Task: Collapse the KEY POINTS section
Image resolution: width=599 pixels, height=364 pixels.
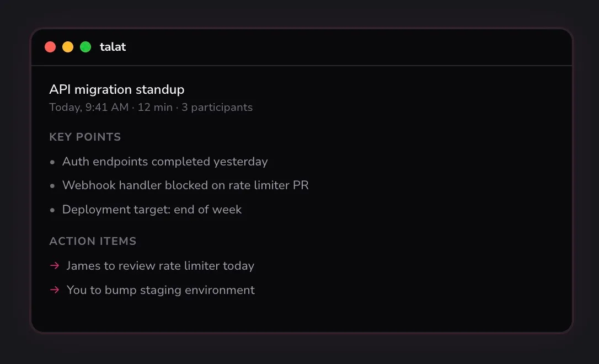Action: pyautogui.click(x=85, y=137)
